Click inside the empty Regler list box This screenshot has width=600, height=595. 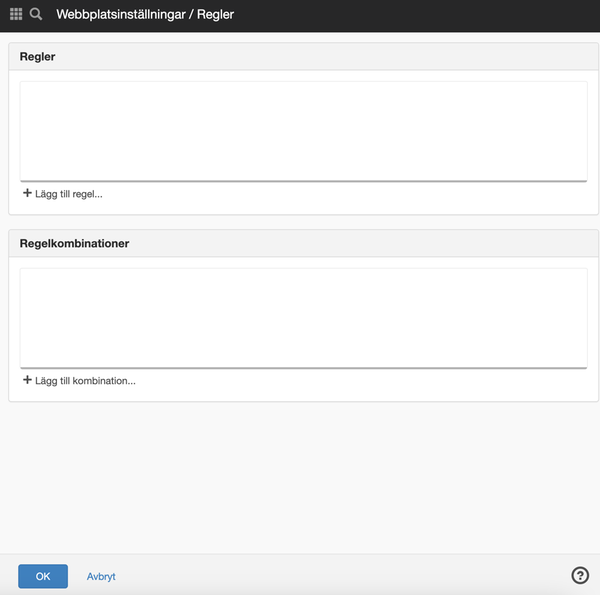303,131
